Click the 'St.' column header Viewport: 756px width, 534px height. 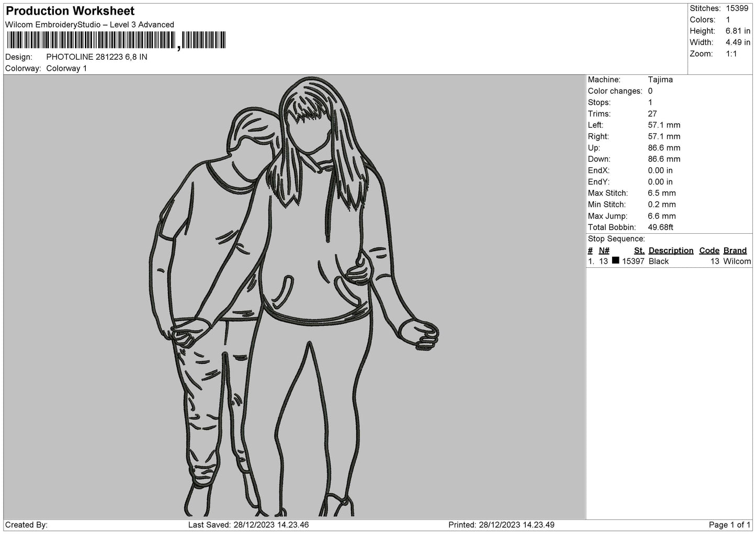pyautogui.click(x=639, y=251)
